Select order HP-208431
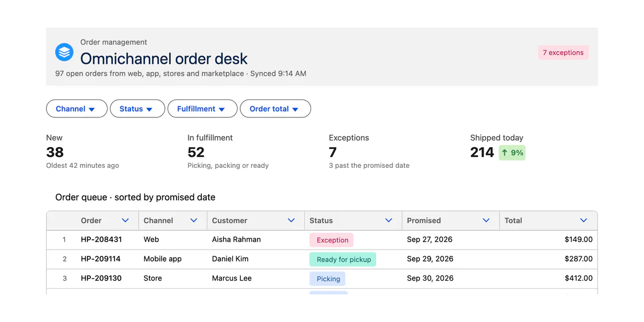 101,239
